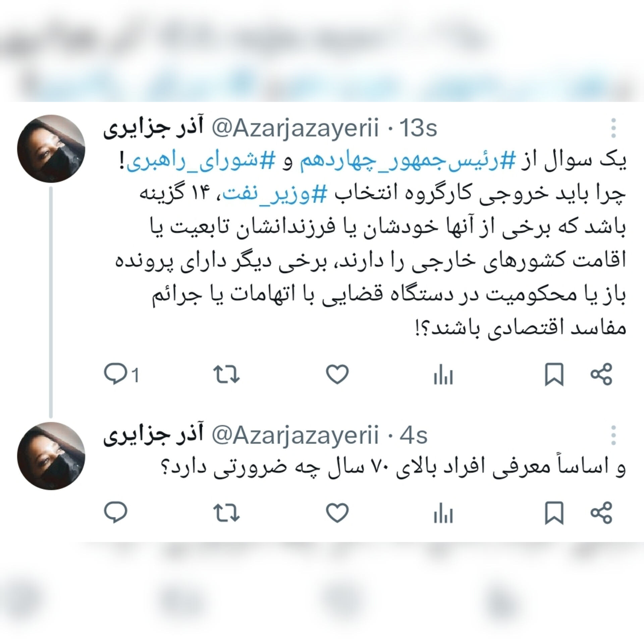Retweet the first tweet about oil minister
Image resolution: width=644 pixels, height=644 pixels.
(x=226, y=375)
